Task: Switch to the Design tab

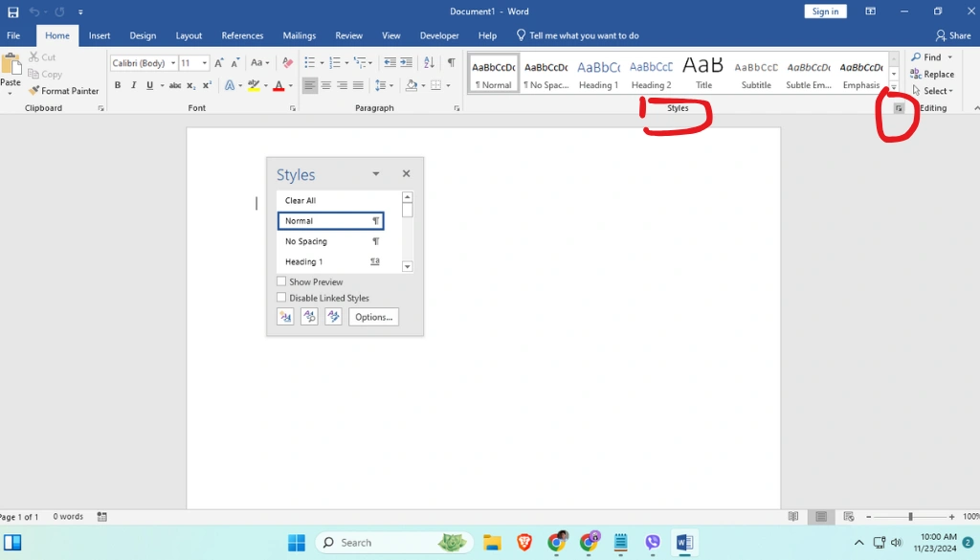Action: tap(143, 35)
